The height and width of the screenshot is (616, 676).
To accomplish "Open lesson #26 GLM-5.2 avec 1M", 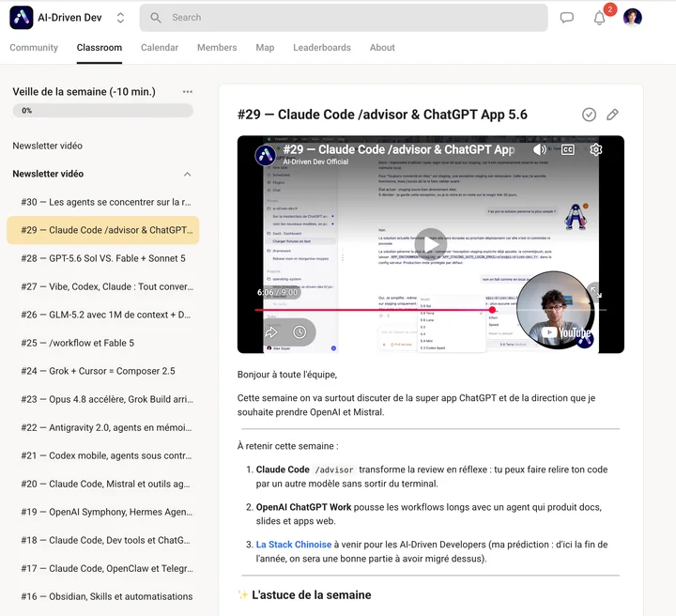I will [x=102, y=315].
